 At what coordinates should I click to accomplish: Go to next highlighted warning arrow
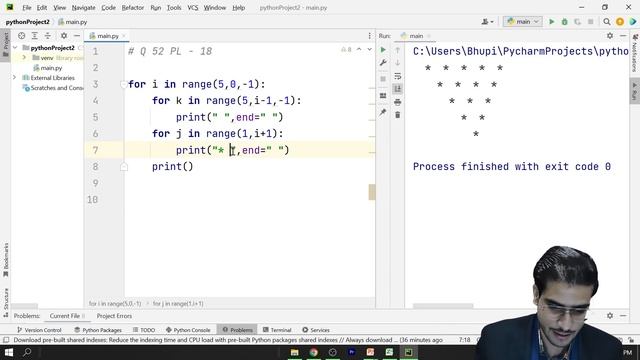(369, 49)
